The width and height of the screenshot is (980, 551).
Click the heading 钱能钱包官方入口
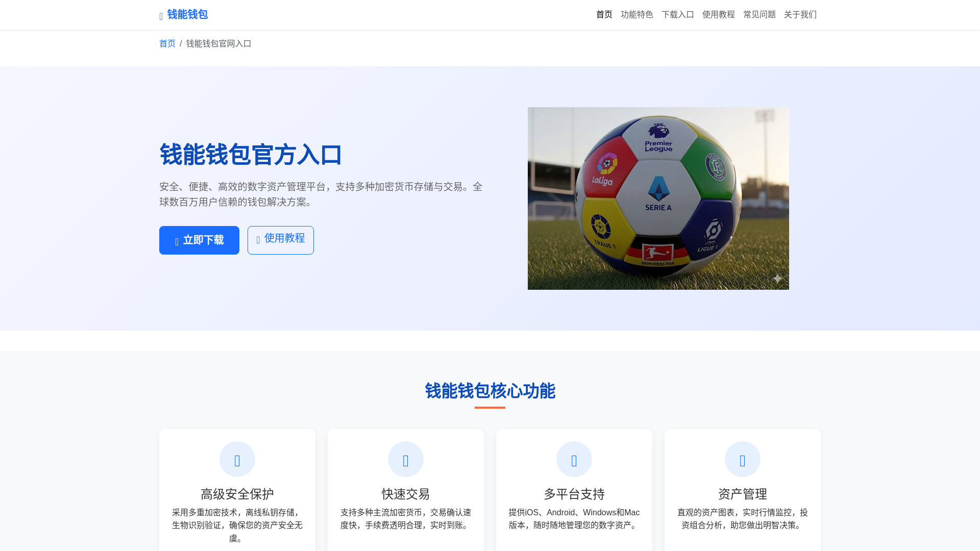click(251, 155)
